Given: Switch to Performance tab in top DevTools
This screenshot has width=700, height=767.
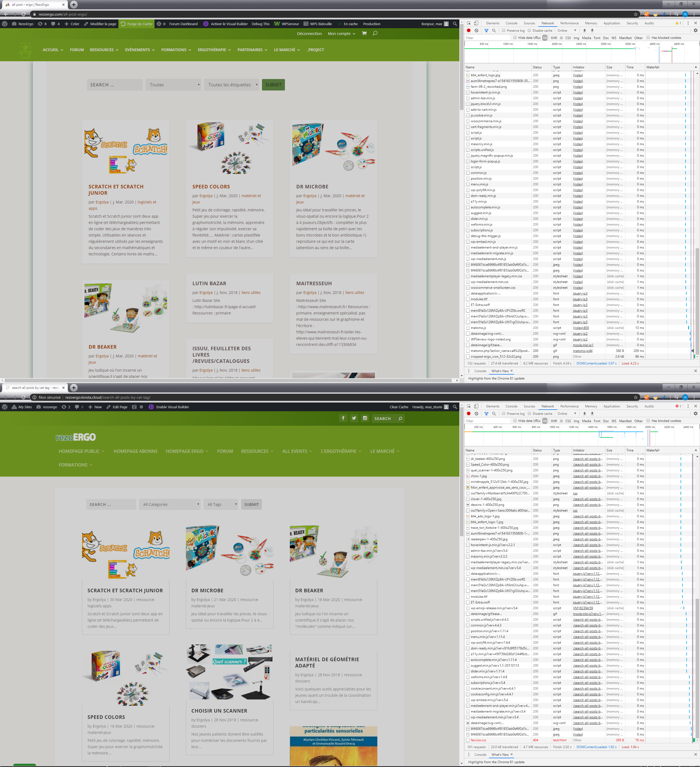Looking at the screenshot, I should tap(569, 23).
